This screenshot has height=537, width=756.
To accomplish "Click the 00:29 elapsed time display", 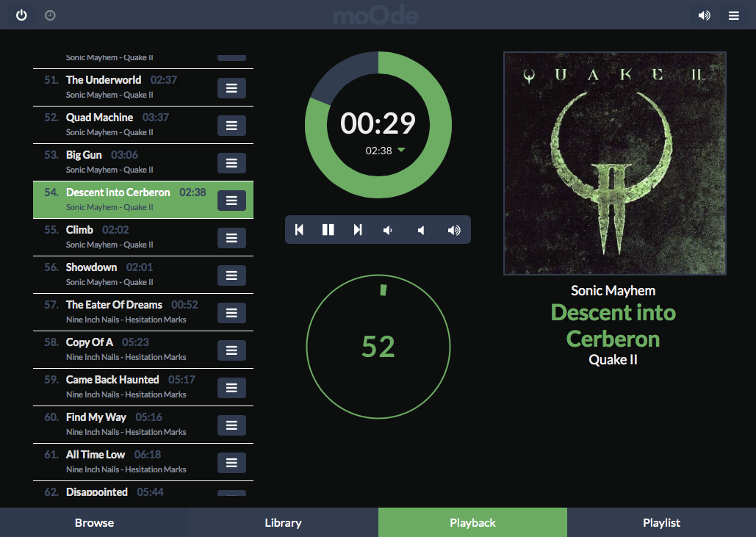I will click(378, 123).
